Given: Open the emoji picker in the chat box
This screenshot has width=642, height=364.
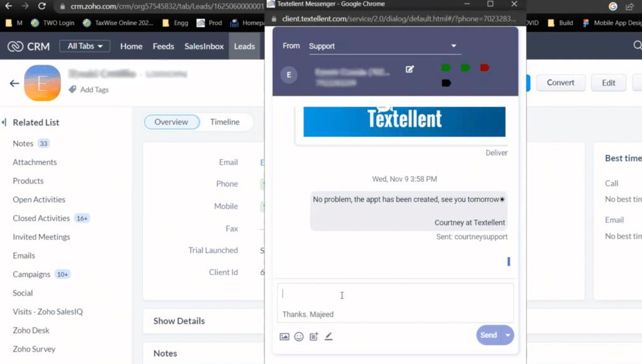Looking at the screenshot, I should (x=299, y=336).
